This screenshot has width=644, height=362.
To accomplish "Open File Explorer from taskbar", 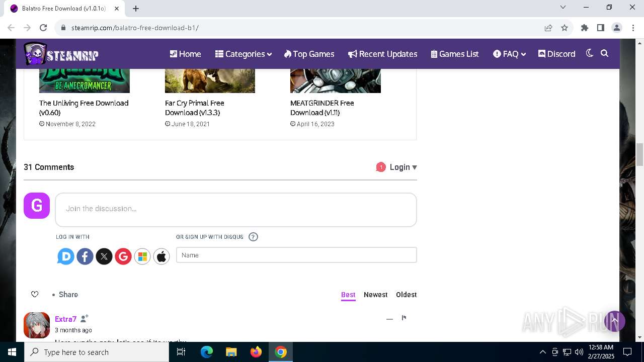I will click(231, 352).
